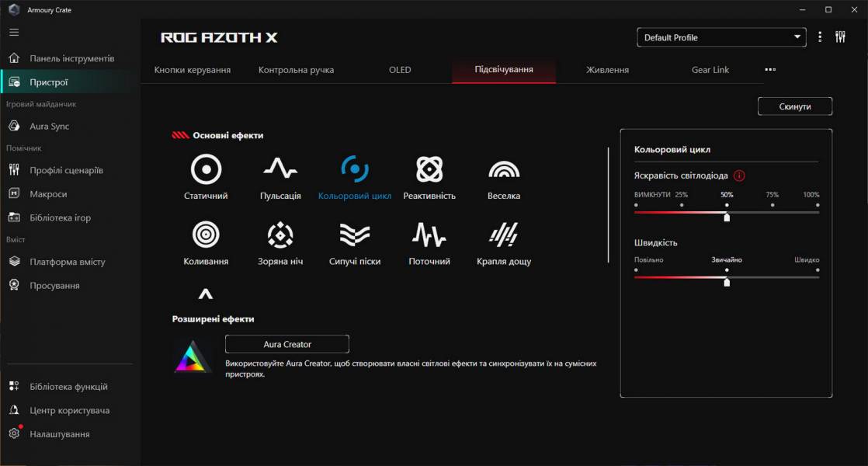868x466 pixels.
Task: Select the 100% brightness level
Action: click(x=816, y=204)
